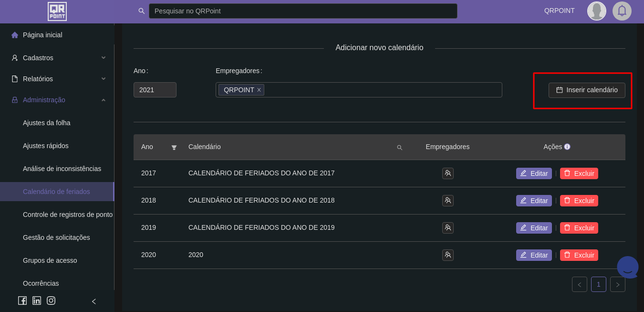Click the QRPoint logo

tap(57, 11)
